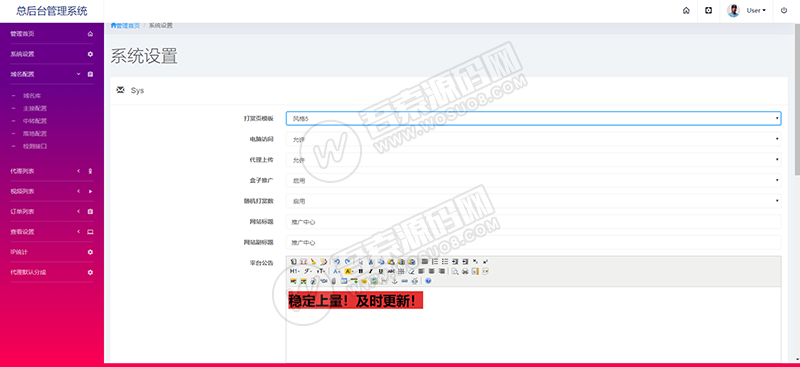
Task: Click the eraser remove-format icon
Action: coord(411,271)
